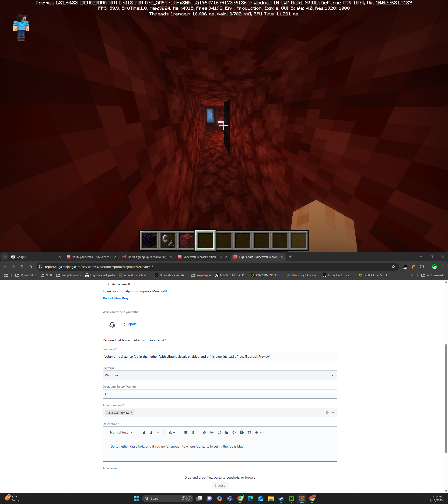Toggle italic formatting in description editor
The height and width of the screenshot is (504, 448).
point(151,432)
